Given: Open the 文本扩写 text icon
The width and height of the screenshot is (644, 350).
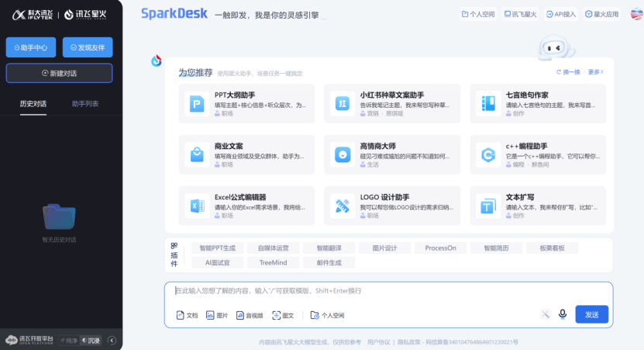Looking at the screenshot, I should [x=488, y=206].
